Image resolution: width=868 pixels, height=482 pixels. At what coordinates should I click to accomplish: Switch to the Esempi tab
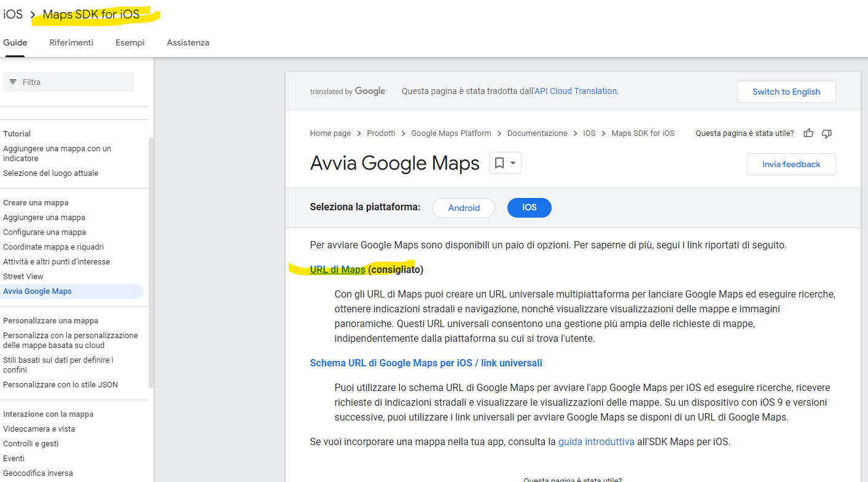130,42
